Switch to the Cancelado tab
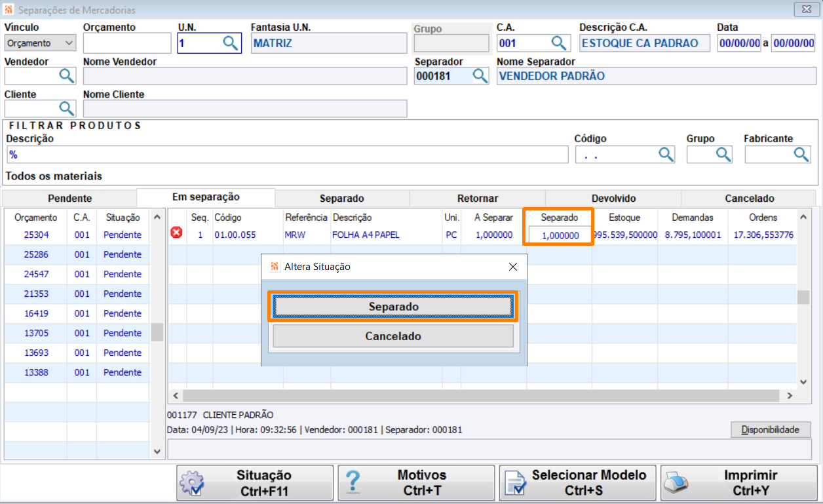 [750, 198]
